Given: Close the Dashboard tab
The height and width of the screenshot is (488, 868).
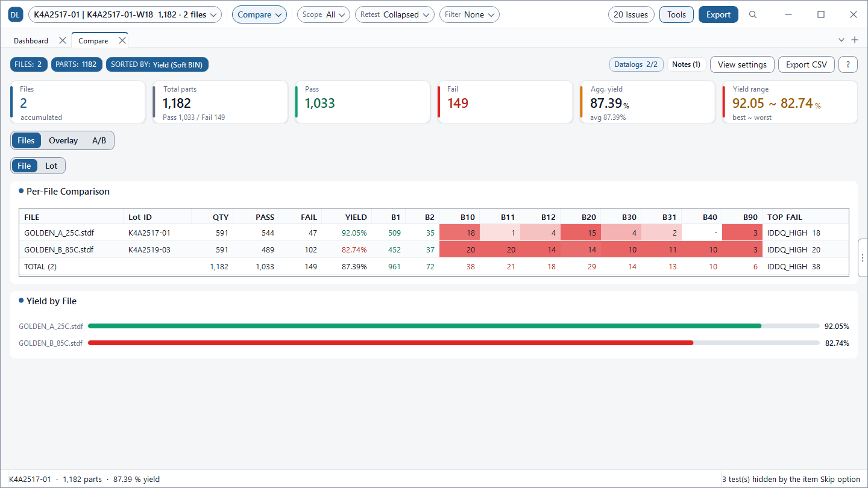Looking at the screenshot, I should 63,40.
